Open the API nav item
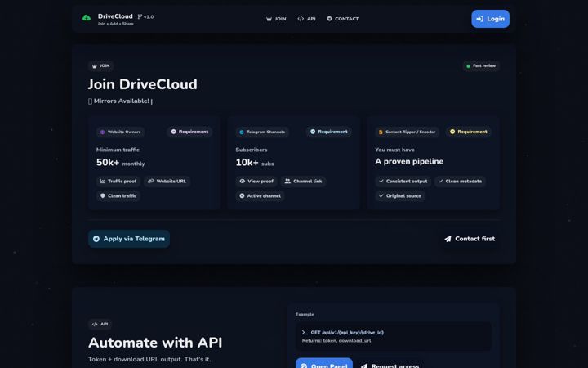Image resolution: width=588 pixels, height=368 pixels. click(306, 19)
